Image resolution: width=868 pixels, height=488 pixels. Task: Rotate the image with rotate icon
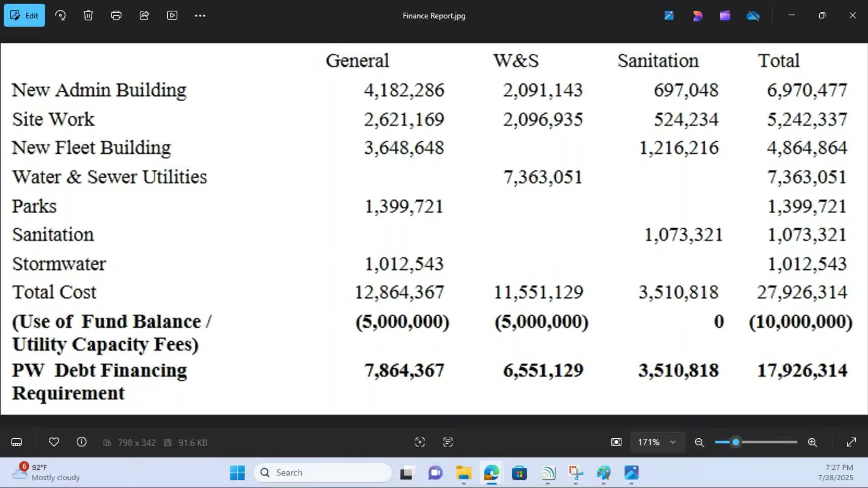click(60, 15)
